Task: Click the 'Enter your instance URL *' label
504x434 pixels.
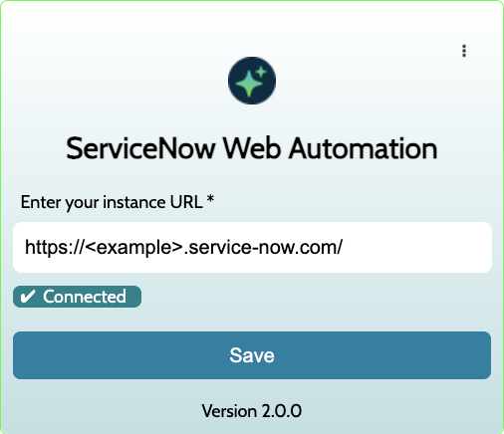Action: coord(118,202)
